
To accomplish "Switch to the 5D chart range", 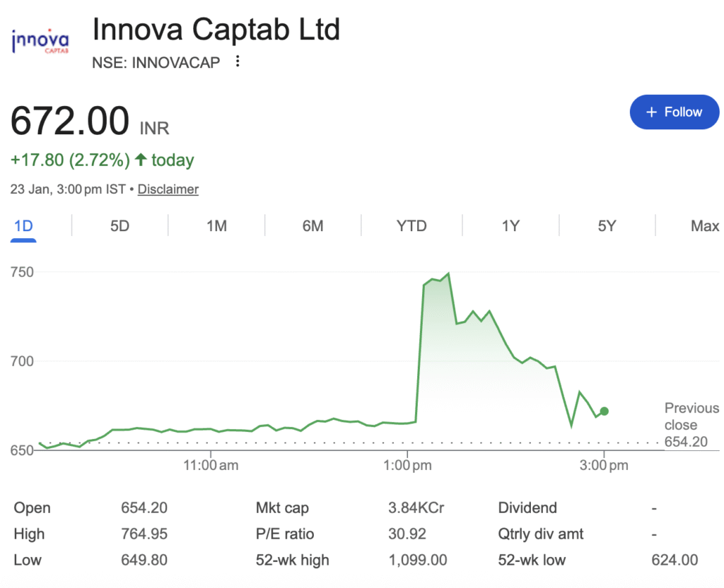I will pyautogui.click(x=119, y=226).
